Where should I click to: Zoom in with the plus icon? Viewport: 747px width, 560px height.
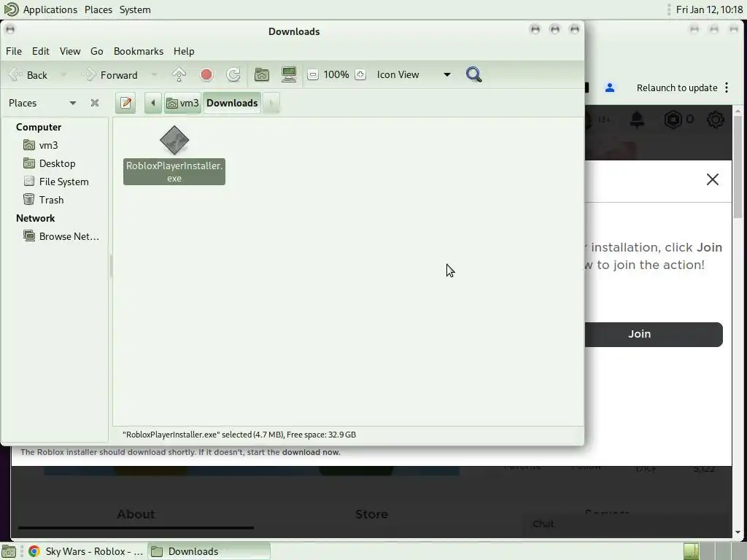pyautogui.click(x=360, y=75)
